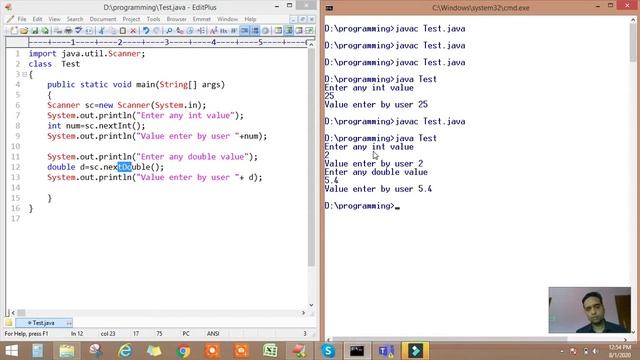
Task: Click the red X Delete icon
Action: coord(133,31)
